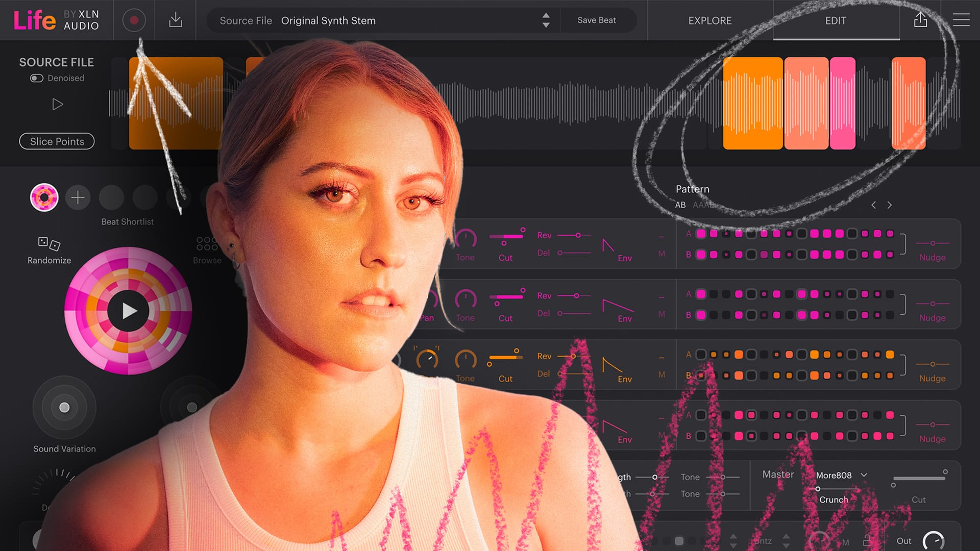Viewport: 980px width, 551px height.
Task: Open the hamburger menu
Action: tap(961, 20)
